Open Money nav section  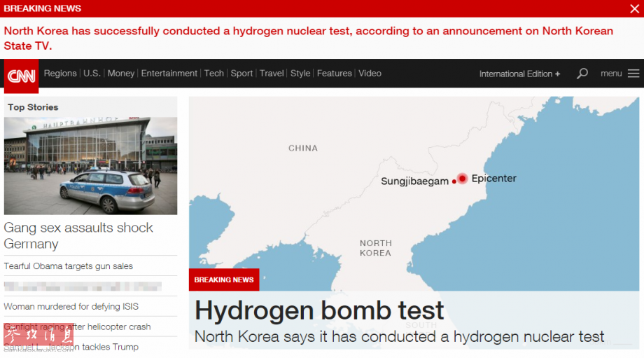(121, 73)
